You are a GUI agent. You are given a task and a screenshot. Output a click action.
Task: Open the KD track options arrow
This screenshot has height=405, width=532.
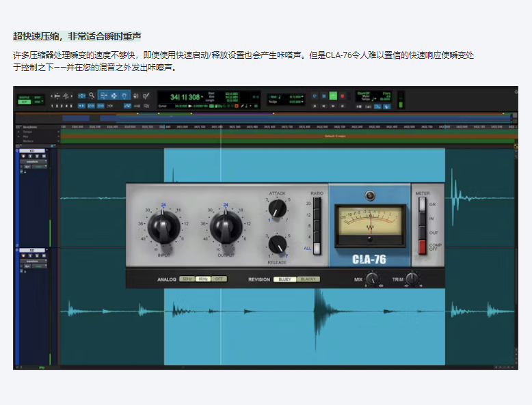click(x=46, y=150)
